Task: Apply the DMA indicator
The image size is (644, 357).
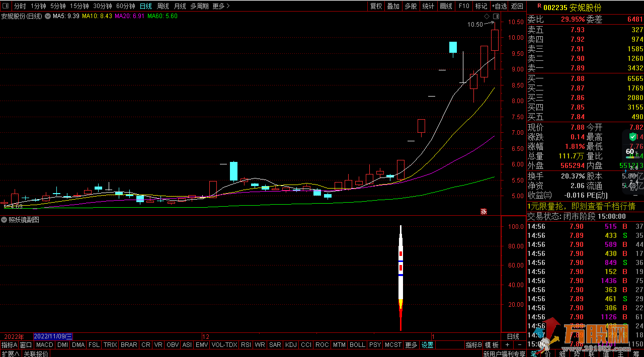Action: point(78,345)
